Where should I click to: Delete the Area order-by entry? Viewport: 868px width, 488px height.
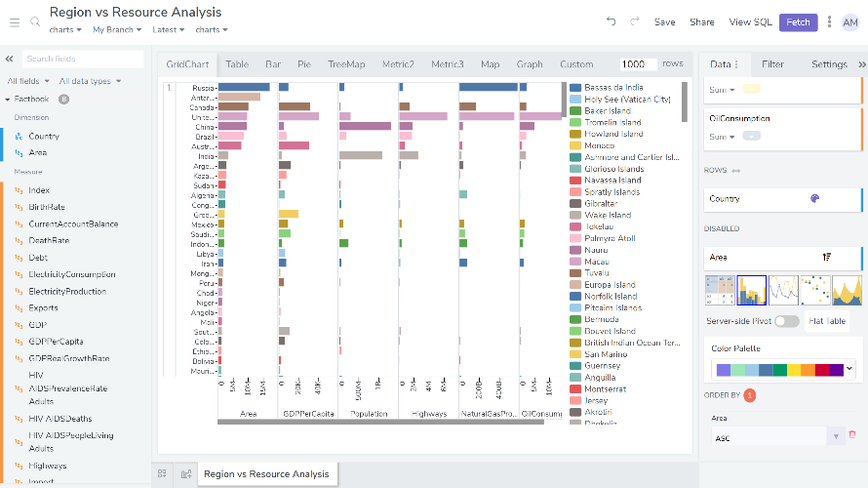pyautogui.click(x=851, y=434)
